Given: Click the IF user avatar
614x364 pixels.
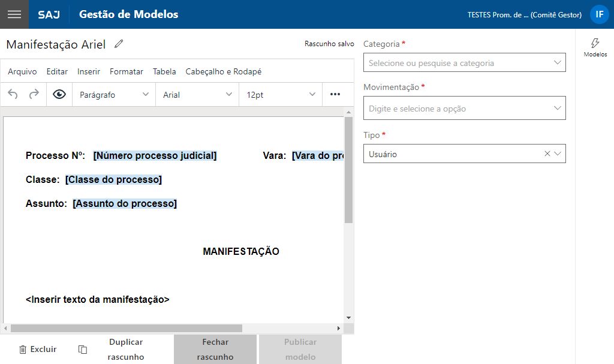Looking at the screenshot, I should (599, 14).
